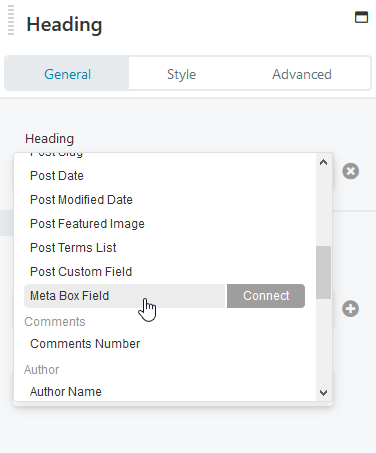376x453 pixels.
Task: Click the Connect button for Meta Box Field
Action: coord(266,296)
